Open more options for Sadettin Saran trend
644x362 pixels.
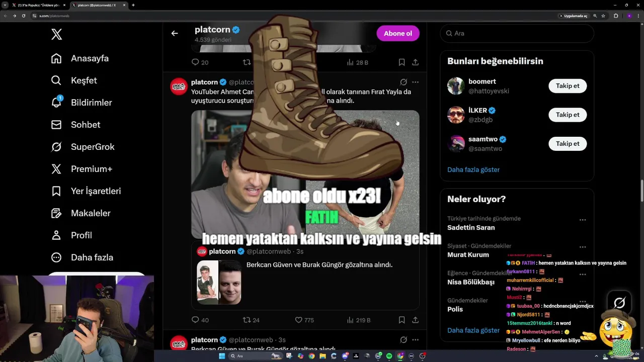tap(583, 220)
